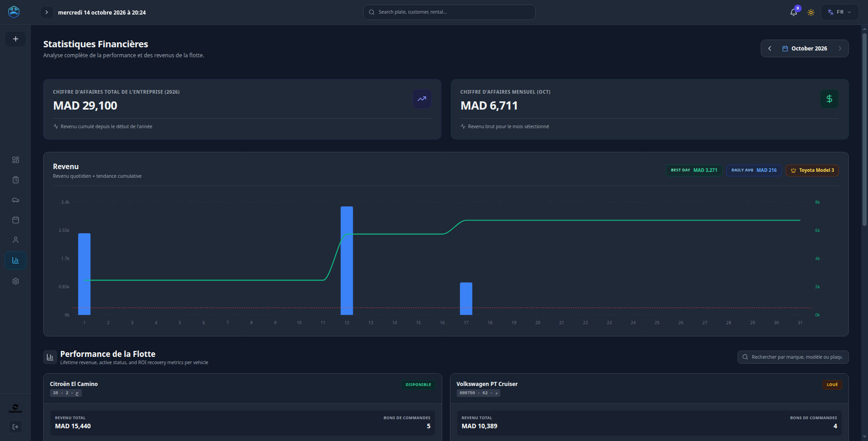Open the October 2026 month picker
The width and height of the screenshot is (868, 441).
pyautogui.click(x=805, y=49)
